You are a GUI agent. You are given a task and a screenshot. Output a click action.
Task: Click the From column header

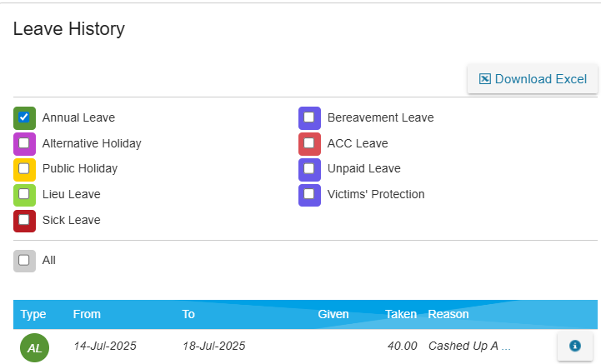point(87,314)
